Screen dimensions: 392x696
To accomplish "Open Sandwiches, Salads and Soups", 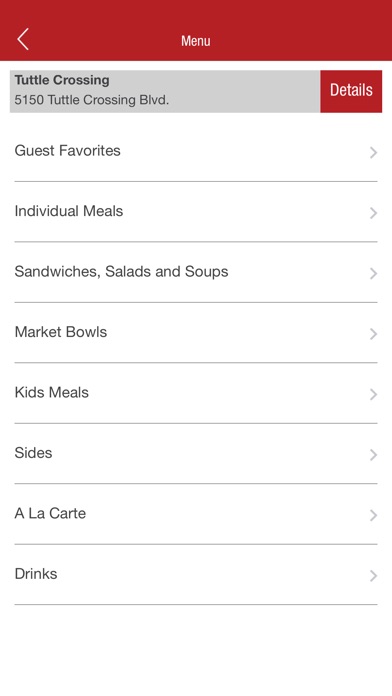I will point(196,272).
